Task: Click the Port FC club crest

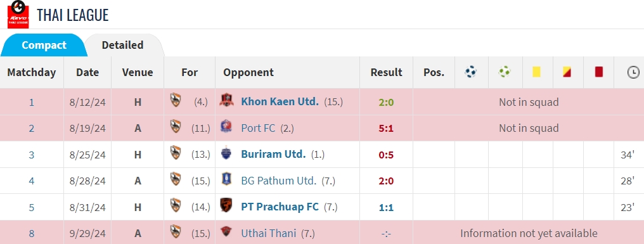Action: point(226,127)
